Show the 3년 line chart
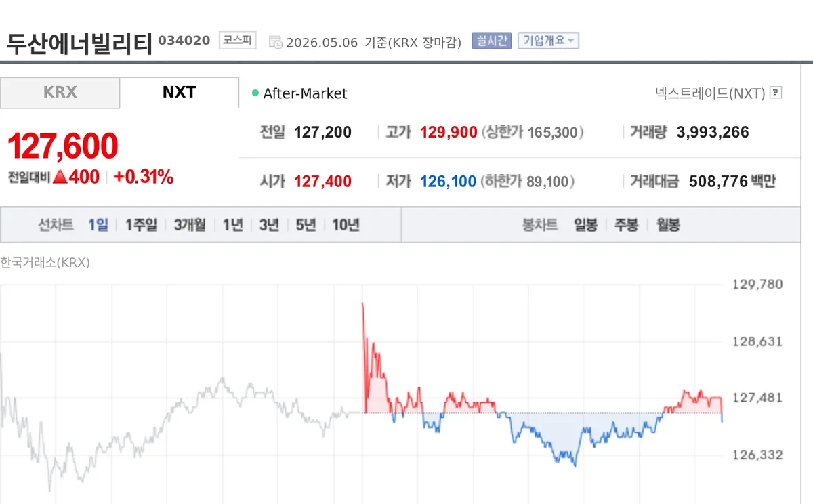Viewport: 813px width, 504px height. (269, 226)
